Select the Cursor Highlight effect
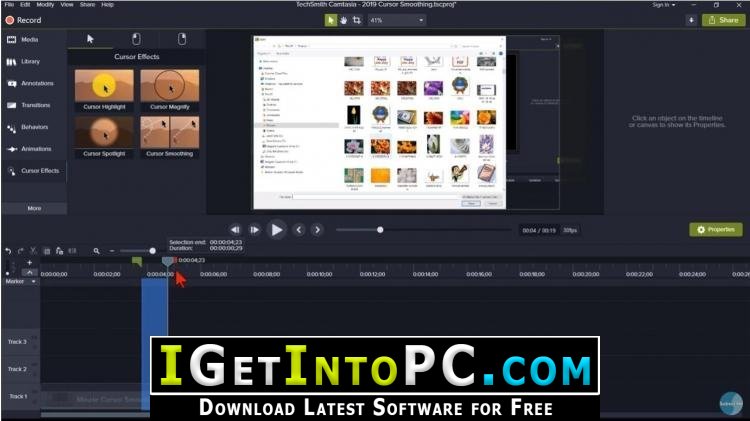Screen dimensions: 750x421 click(104, 90)
